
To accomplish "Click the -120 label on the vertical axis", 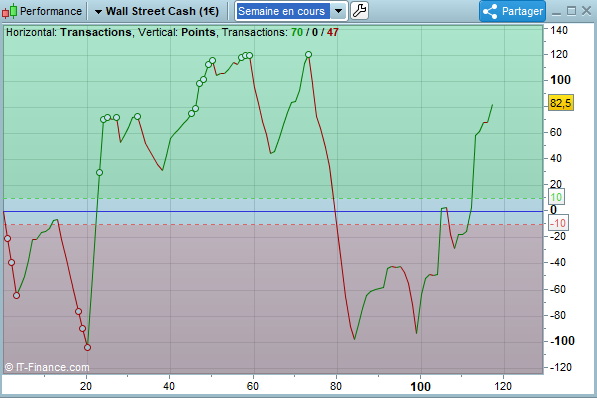I will (560, 367).
